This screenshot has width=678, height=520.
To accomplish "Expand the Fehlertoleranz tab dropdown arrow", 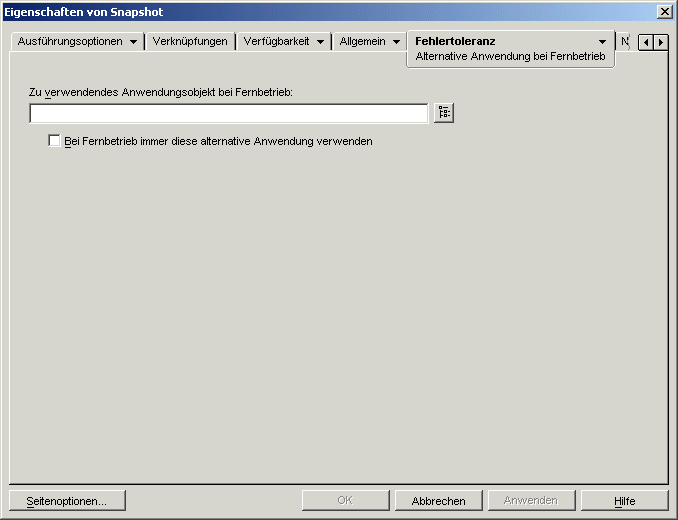I will coord(602,42).
